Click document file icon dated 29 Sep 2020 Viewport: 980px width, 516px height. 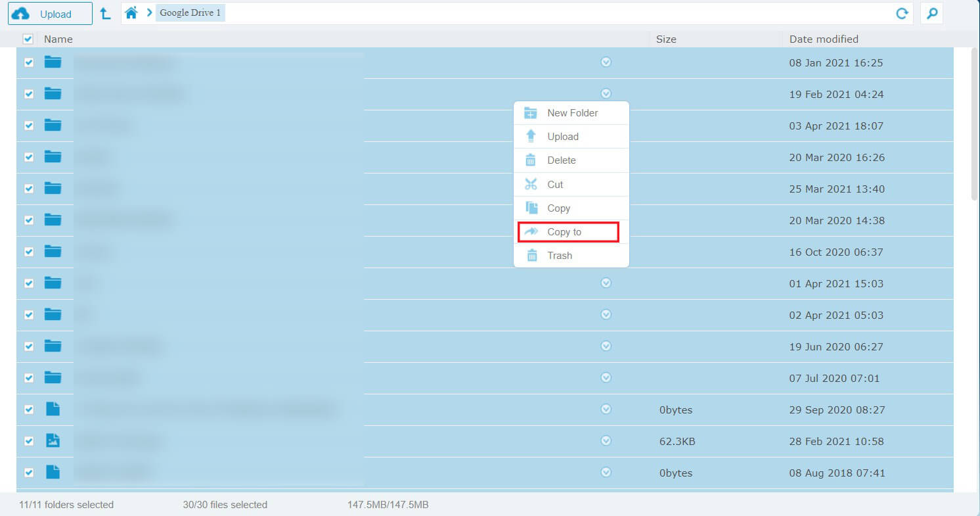coord(53,409)
